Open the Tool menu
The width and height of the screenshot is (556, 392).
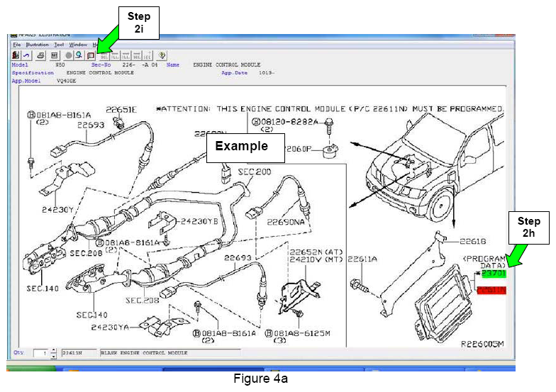tap(60, 45)
